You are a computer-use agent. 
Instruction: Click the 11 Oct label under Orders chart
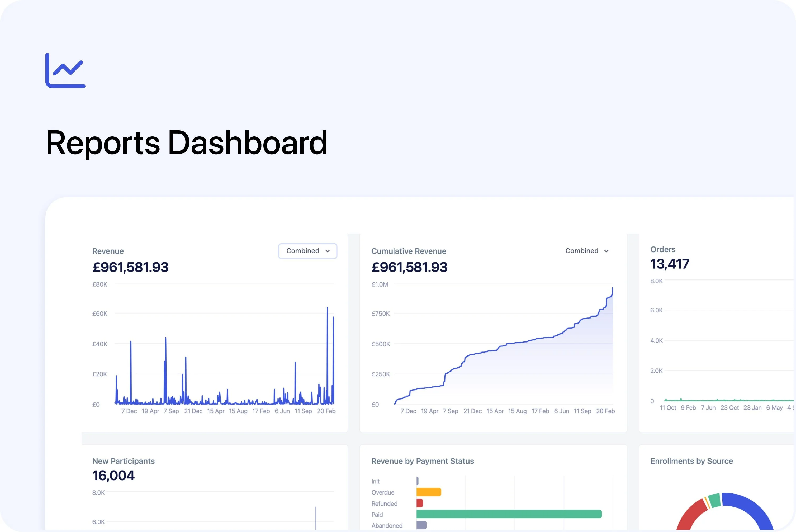pos(668,407)
